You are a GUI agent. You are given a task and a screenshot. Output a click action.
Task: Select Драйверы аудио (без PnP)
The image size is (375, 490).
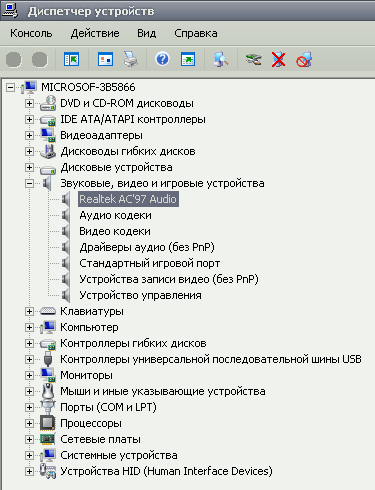tap(147, 247)
